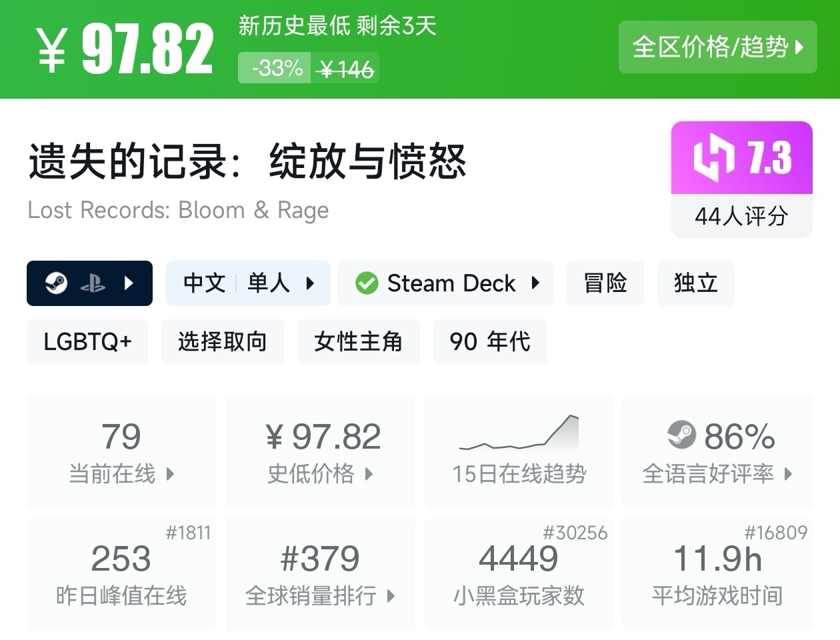Click the Steam platform icon
This screenshot has height=640, width=840.
(x=56, y=283)
